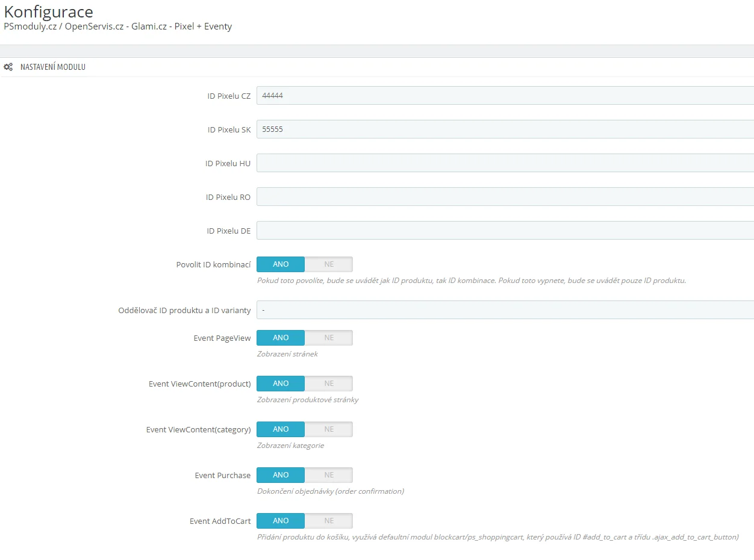Select the ID Pixelu DE text box
Image resolution: width=754 pixels, height=560 pixels.
click(505, 231)
